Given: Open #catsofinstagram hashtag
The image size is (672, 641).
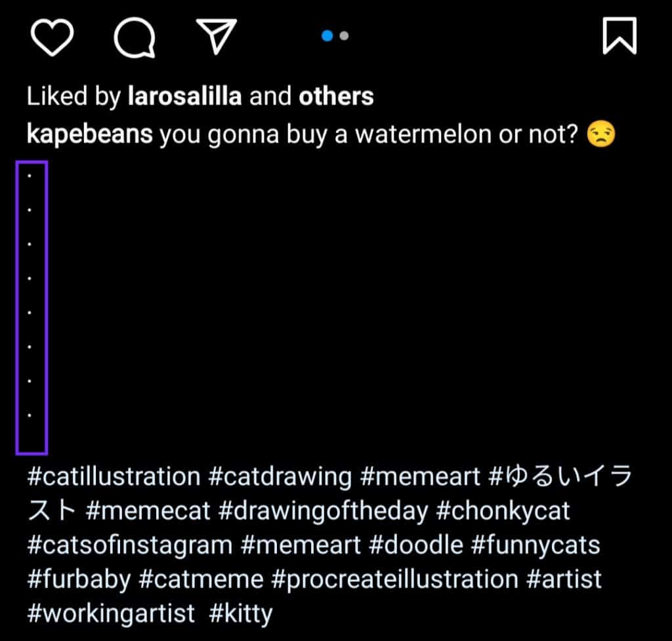Looking at the screenshot, I should pyautogui.click(x=130, y=545).
